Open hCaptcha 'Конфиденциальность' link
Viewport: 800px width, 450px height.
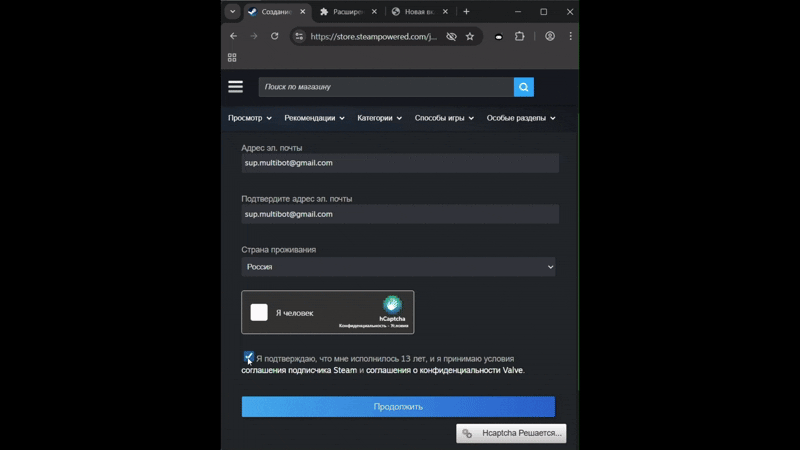point(362,326)
